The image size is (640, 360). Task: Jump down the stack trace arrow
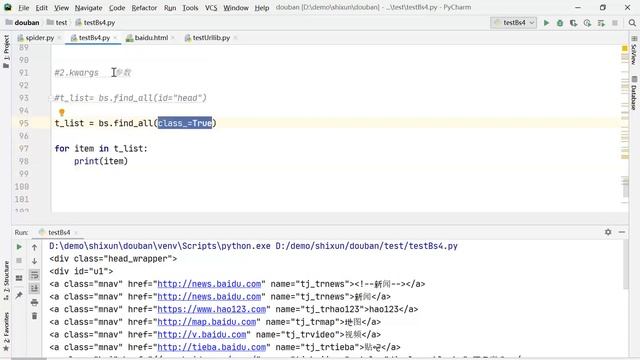point(34,261)
